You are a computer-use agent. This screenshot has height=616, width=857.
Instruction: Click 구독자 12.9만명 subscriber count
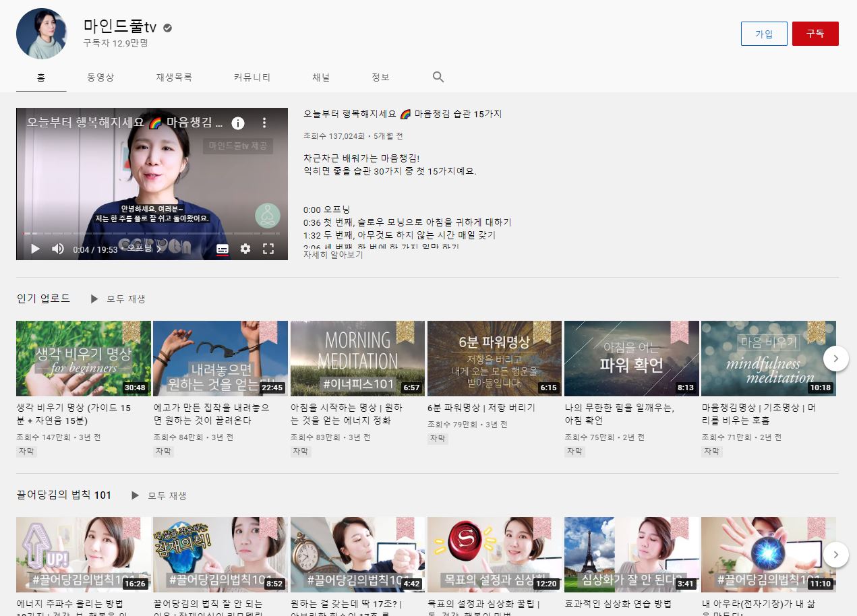[115, 43]
